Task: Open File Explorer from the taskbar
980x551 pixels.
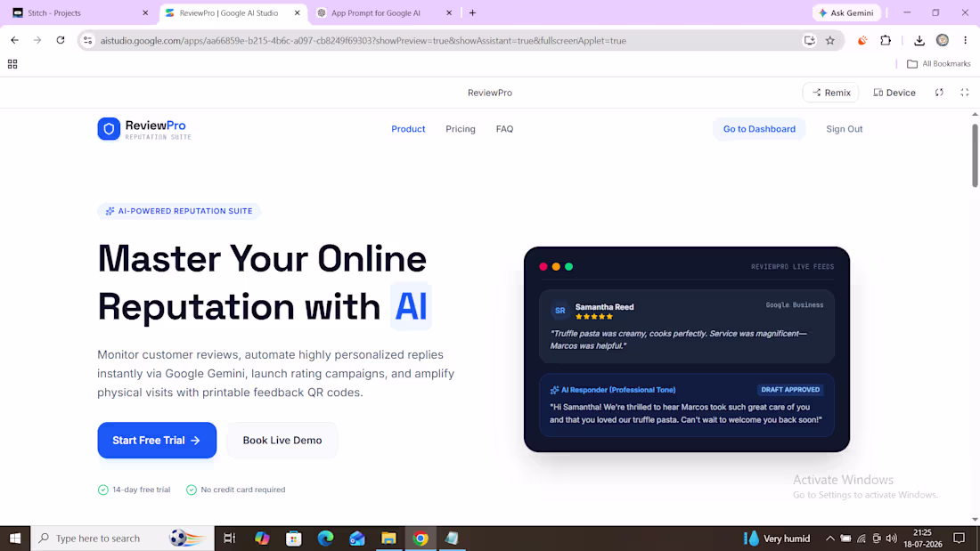Action: 388,538
